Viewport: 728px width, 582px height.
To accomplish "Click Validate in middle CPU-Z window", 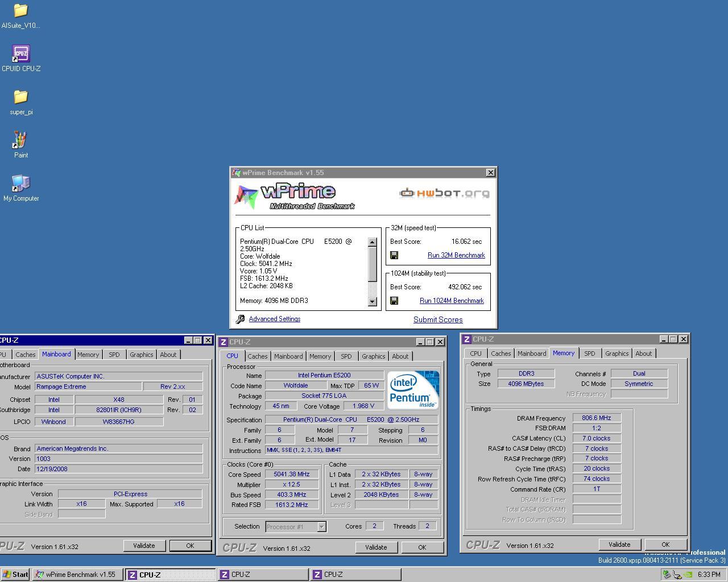I will tap(376, 547).
